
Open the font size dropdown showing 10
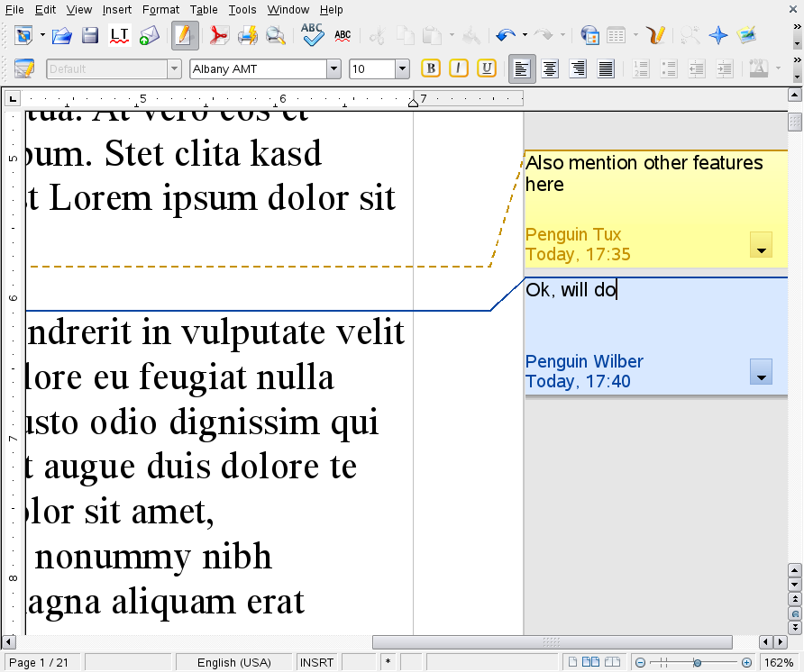(402, 69)
